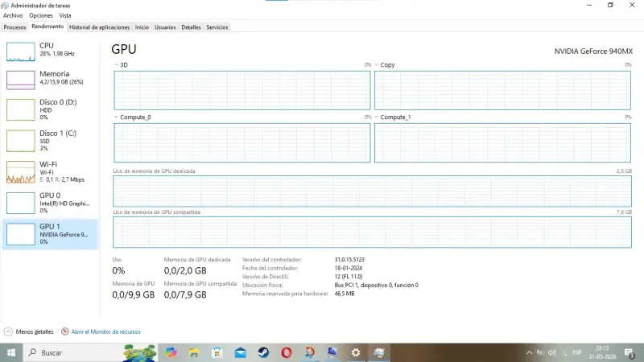Screen dimensions: 644x362
Task: Select GPU 1 NVIDIA GeForce entry
Action: 50,234
